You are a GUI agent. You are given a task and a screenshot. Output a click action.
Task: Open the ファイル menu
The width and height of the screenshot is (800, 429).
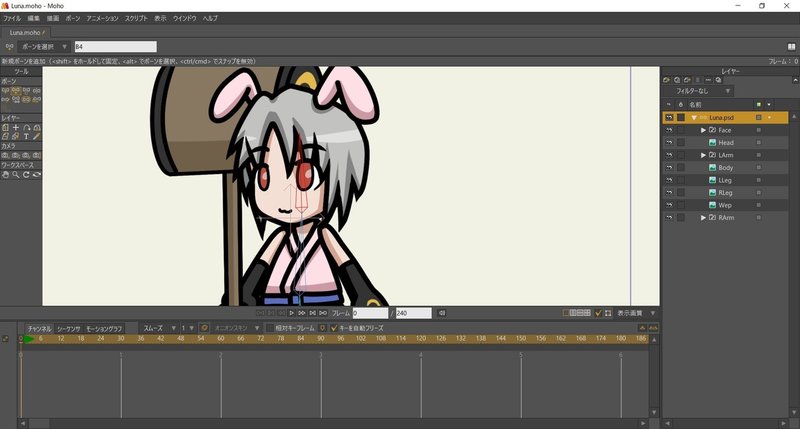(12, 18)
